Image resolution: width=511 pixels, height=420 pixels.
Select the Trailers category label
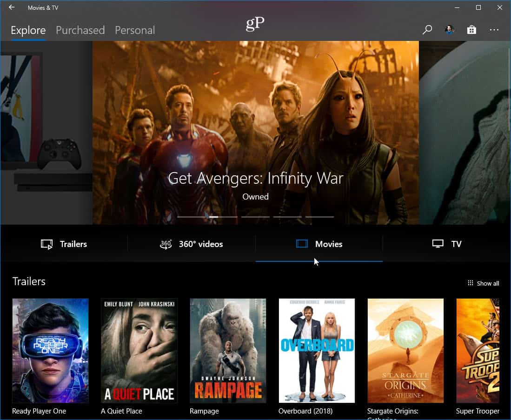coord(73,244)
